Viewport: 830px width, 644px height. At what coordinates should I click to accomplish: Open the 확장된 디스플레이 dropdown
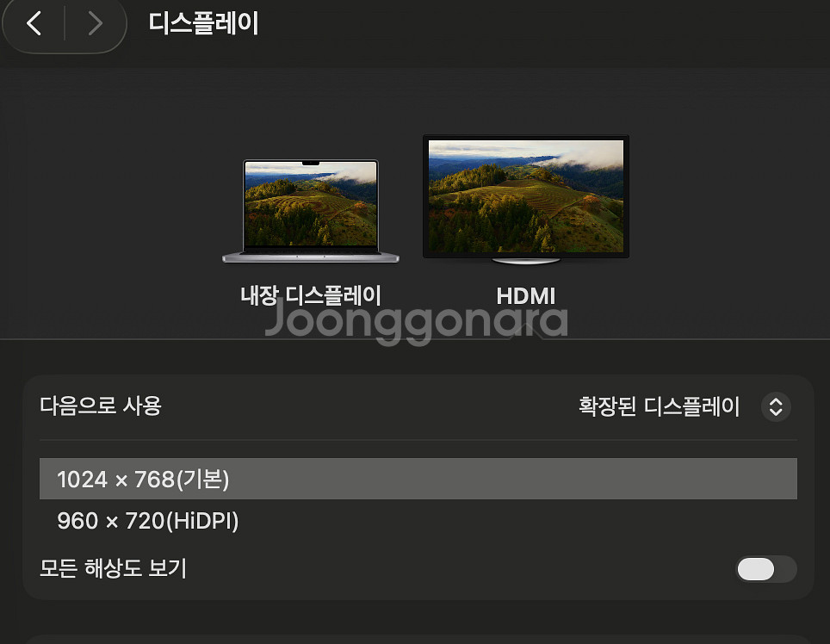tap(684, 407)
